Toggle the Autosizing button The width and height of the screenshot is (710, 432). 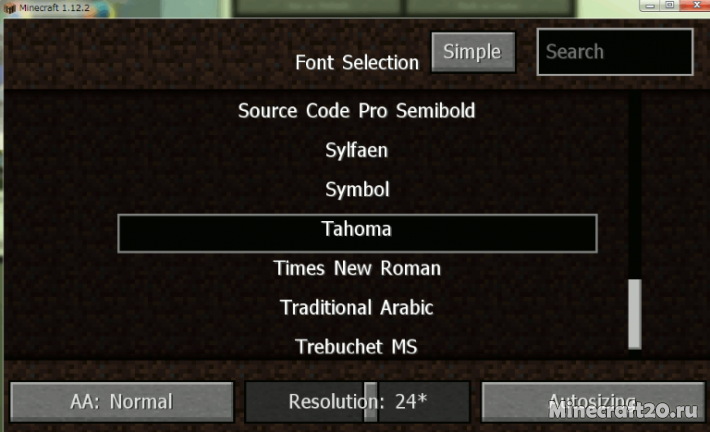pos(593,402)
